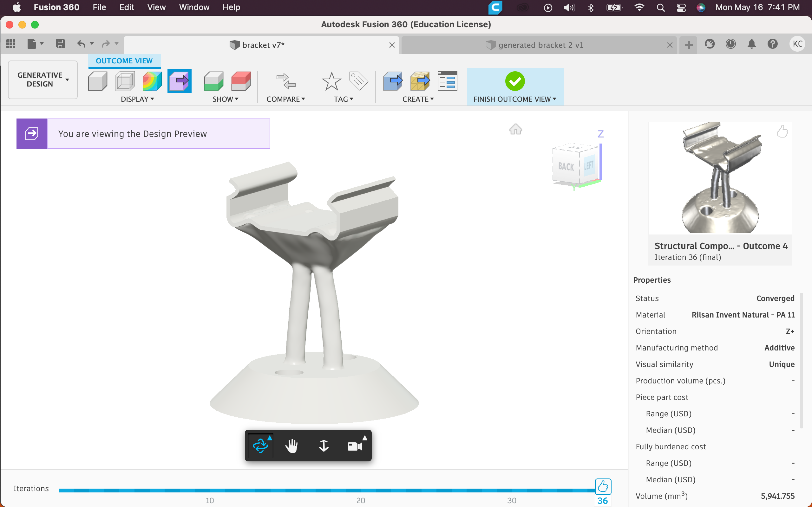Click the Generative Design mode icon
Screen dimensions: 812x507
(41, 79)
